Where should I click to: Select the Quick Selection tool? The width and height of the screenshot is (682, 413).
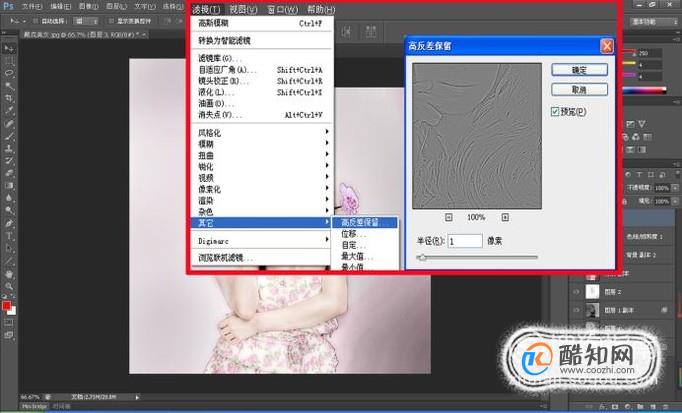(9, 86)
